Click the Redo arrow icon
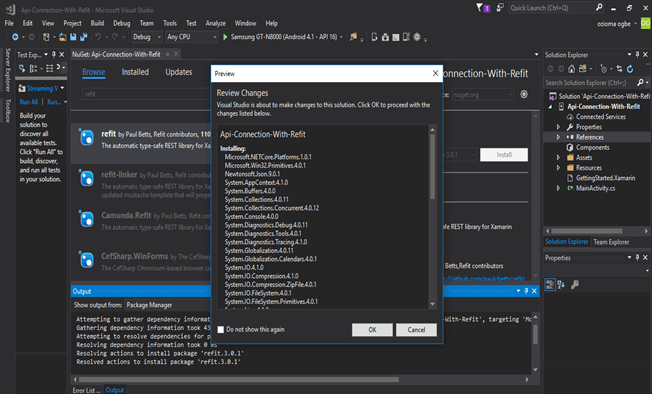The width and height of the screenshot is (652, 394). tap(115, 37)
